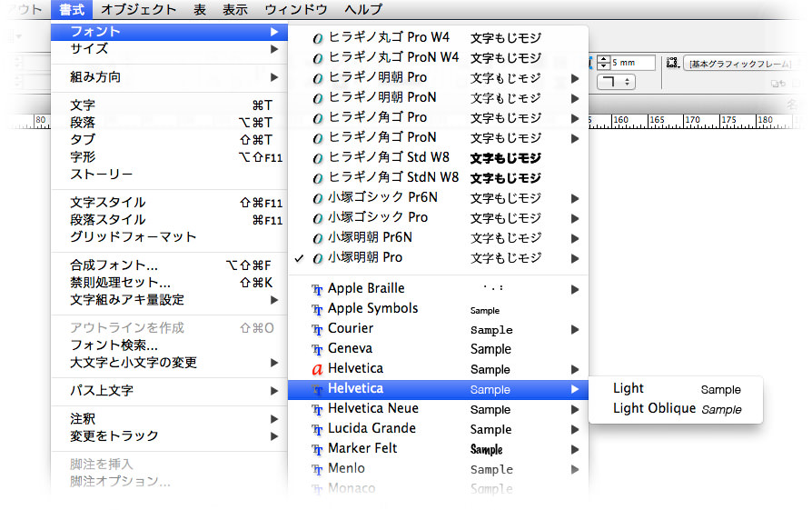The height and width of the screenshot is (510, 812).
Task: Click OpenType icon beside ヒラギノ明朝 Pro
Action: 318,78
